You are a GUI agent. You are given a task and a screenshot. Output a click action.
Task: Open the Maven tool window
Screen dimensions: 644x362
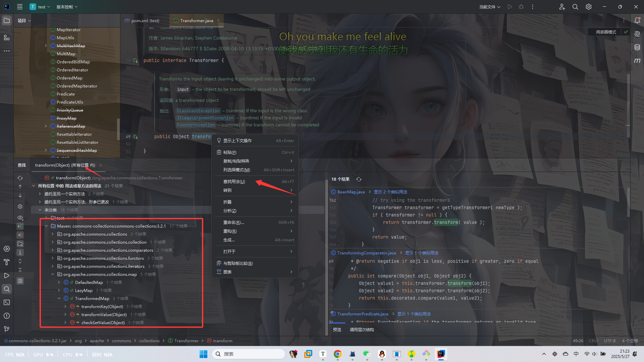click(637, 61)
